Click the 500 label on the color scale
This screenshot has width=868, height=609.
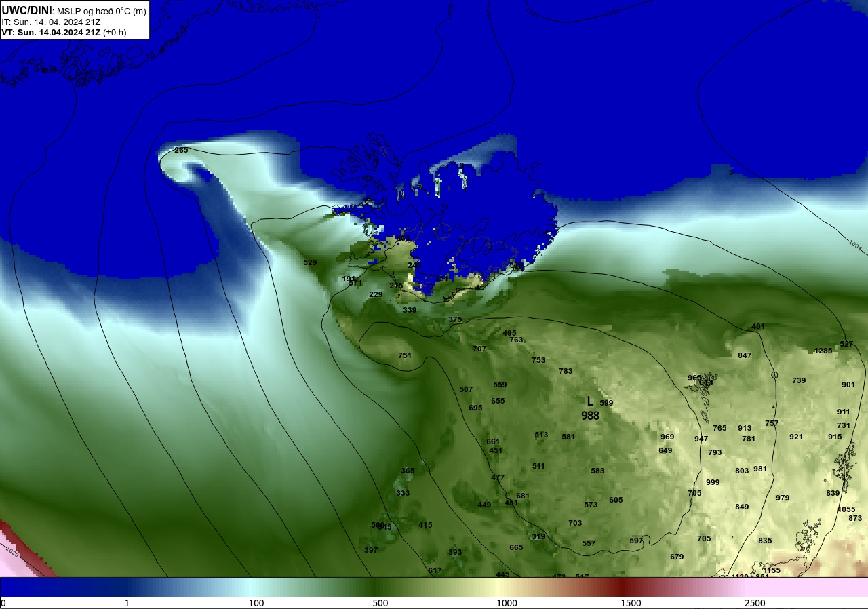[x=380, y=603]
